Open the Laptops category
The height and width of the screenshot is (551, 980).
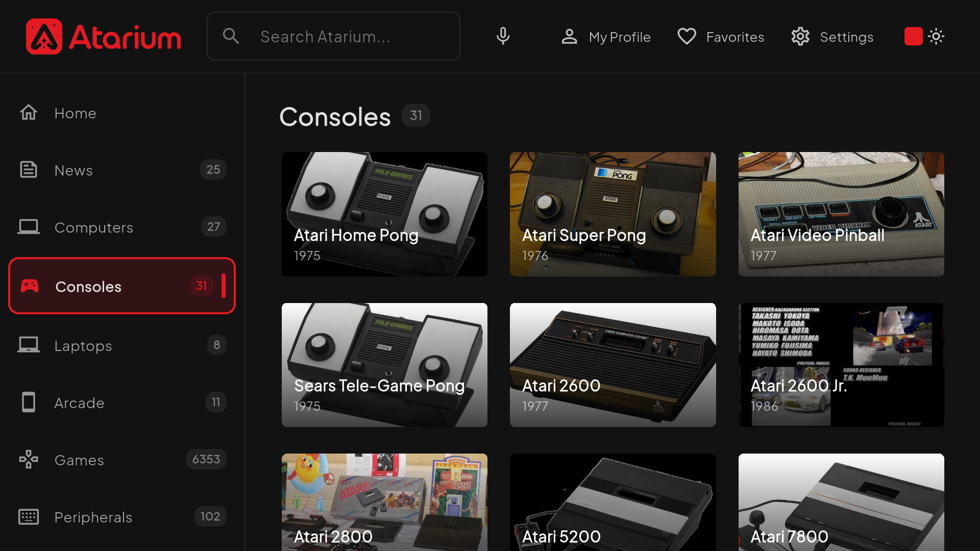(122, 345)
